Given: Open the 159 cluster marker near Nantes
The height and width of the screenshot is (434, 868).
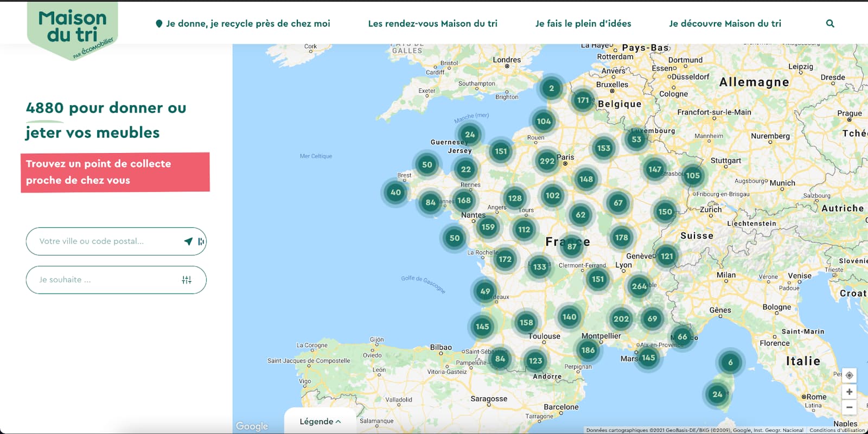Looking at the screenshot, I should tap(488, 227).
